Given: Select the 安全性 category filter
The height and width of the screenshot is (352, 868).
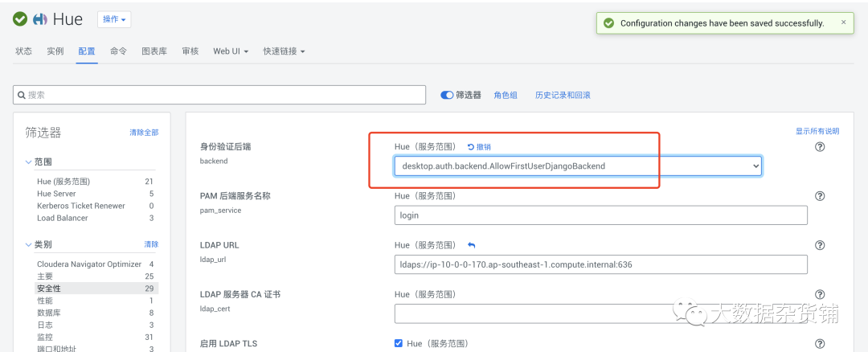Looking at the screenshot, I should 96,289.
